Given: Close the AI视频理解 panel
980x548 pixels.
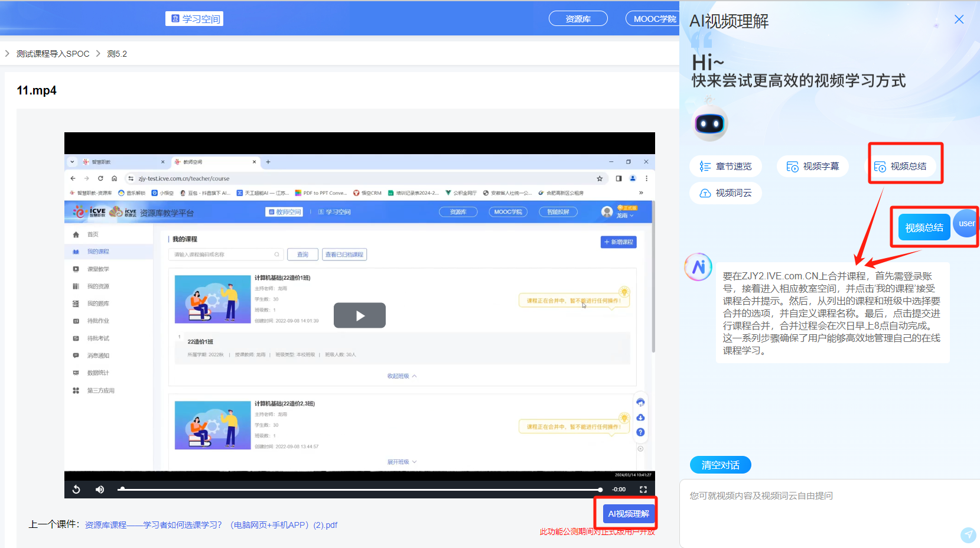Looking at the screenshot, I should (959, 19).
